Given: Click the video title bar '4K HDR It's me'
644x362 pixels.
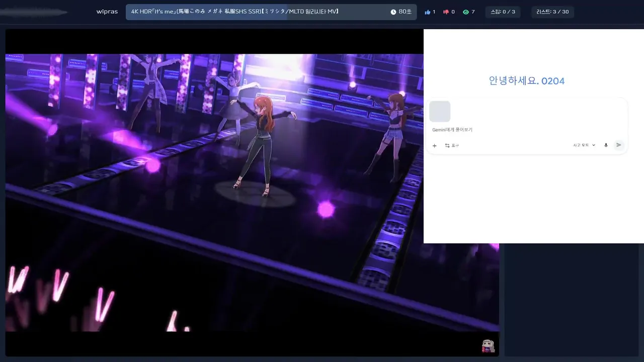Looking at the screenshot, I should point(271,12).
